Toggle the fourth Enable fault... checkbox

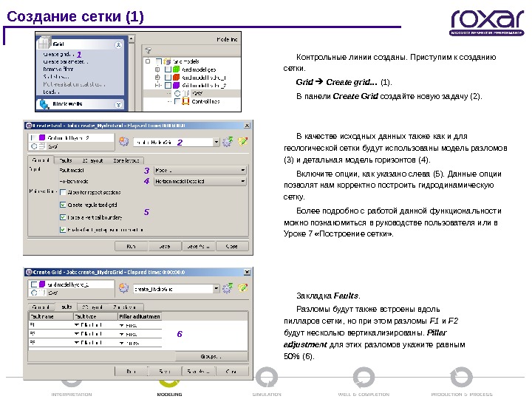click(x=63, y=230)
